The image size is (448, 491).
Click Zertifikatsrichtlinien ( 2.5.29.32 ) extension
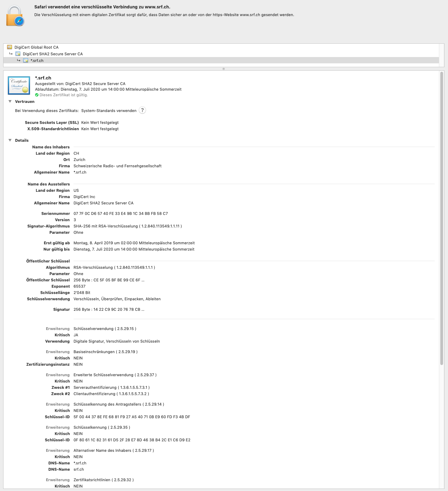104,480
